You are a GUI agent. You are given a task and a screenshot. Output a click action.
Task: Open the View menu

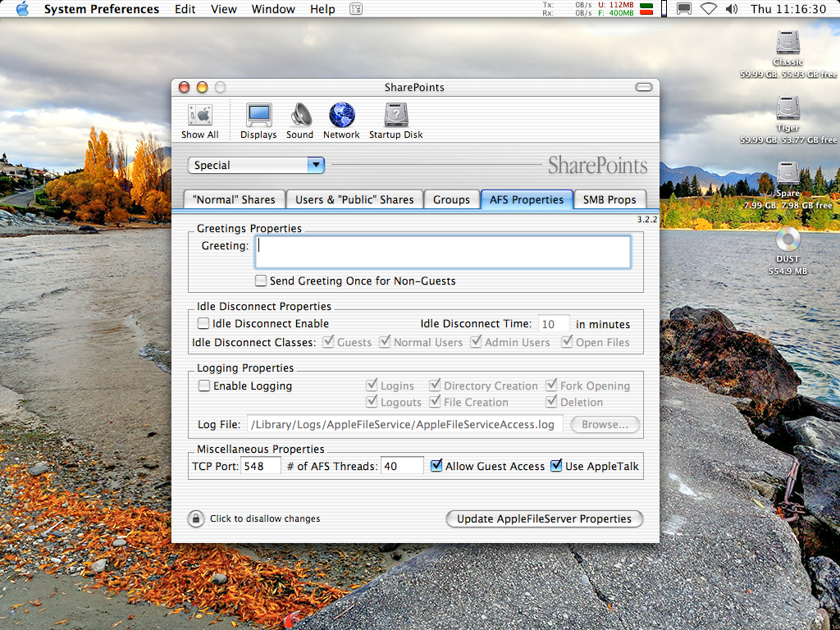[224, 9]
